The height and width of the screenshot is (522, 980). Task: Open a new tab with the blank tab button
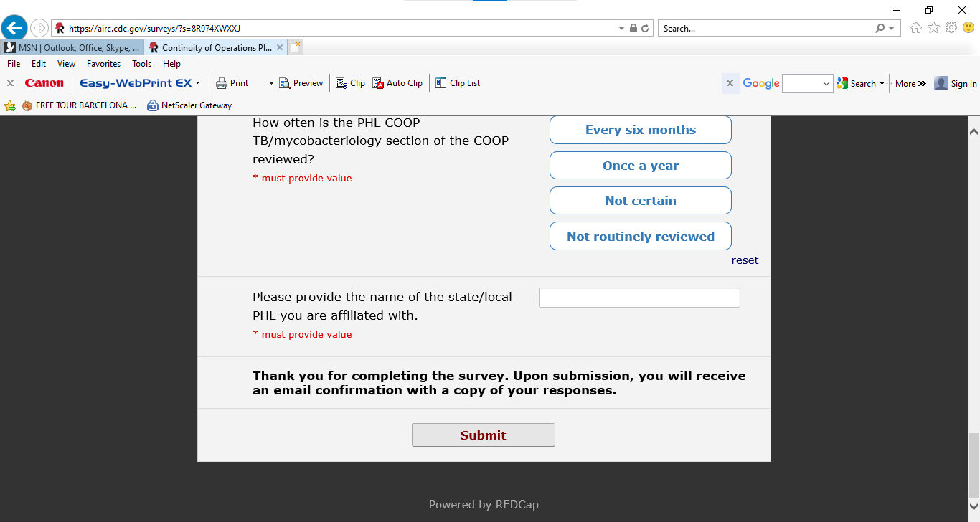click(x=296, y=47)
